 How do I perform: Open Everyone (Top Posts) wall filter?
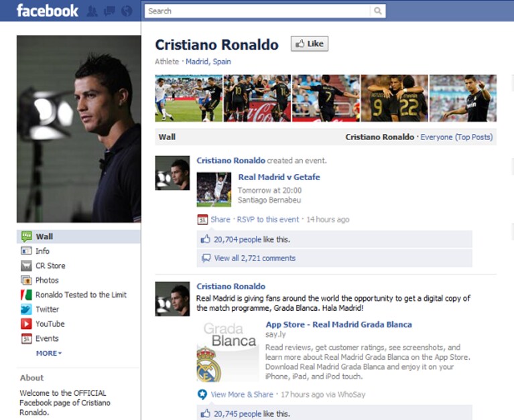(456, 137)
